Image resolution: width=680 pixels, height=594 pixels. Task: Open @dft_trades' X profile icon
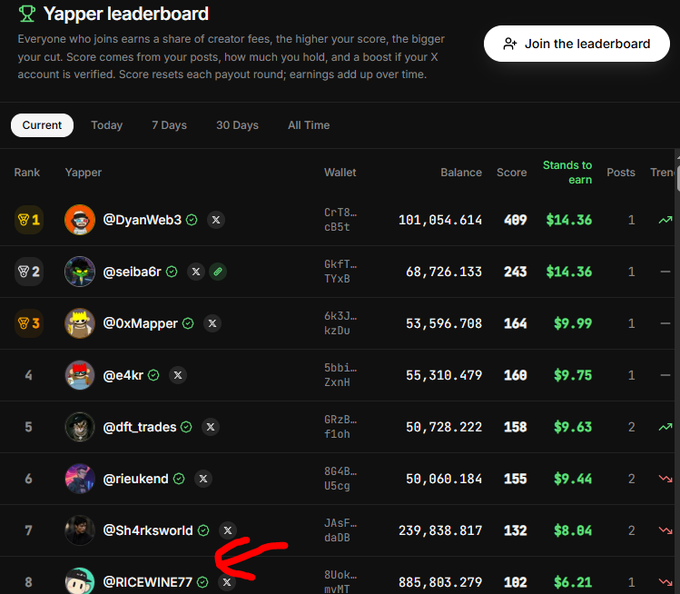pyautogui.click(x=210, y=427)
